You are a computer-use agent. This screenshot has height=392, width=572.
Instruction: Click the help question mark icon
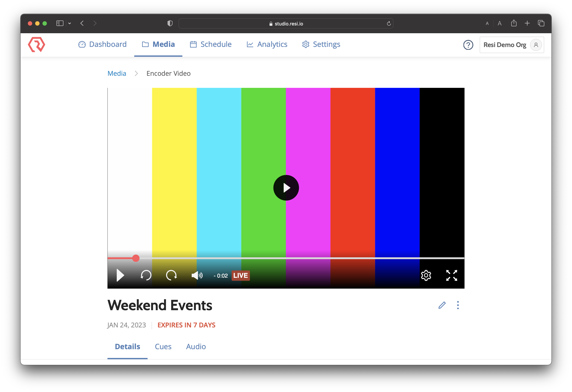[468, 45]
